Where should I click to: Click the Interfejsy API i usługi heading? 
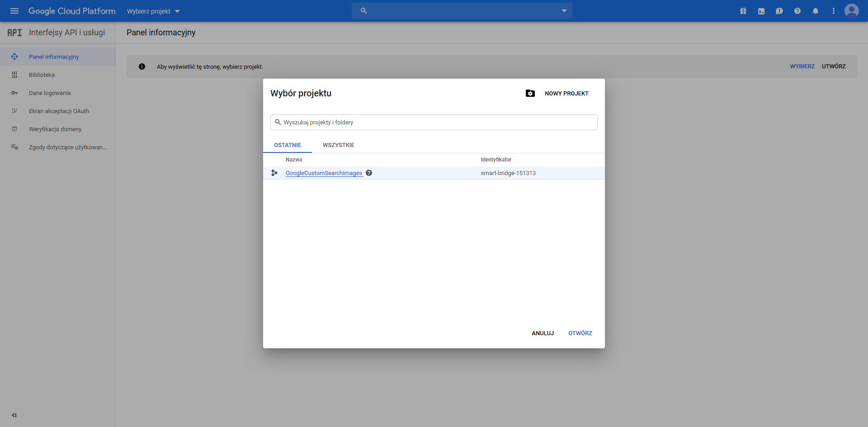(x=67, y=33)
